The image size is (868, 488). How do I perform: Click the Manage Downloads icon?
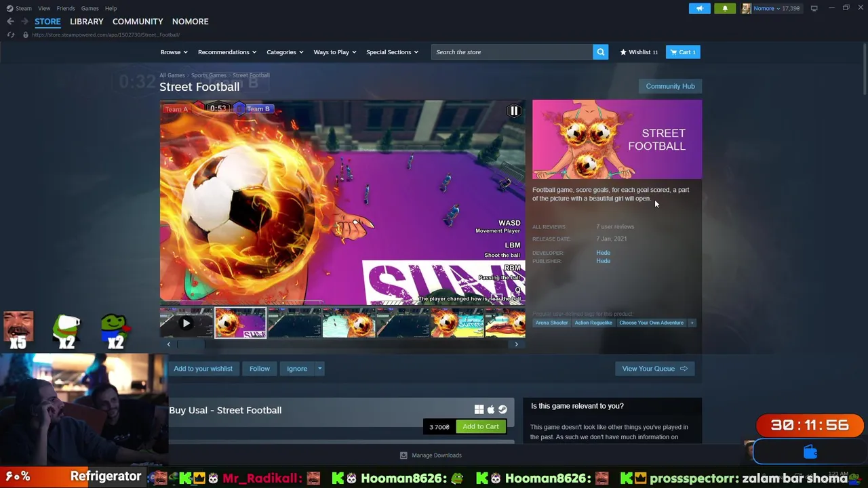tap(403, 455)
